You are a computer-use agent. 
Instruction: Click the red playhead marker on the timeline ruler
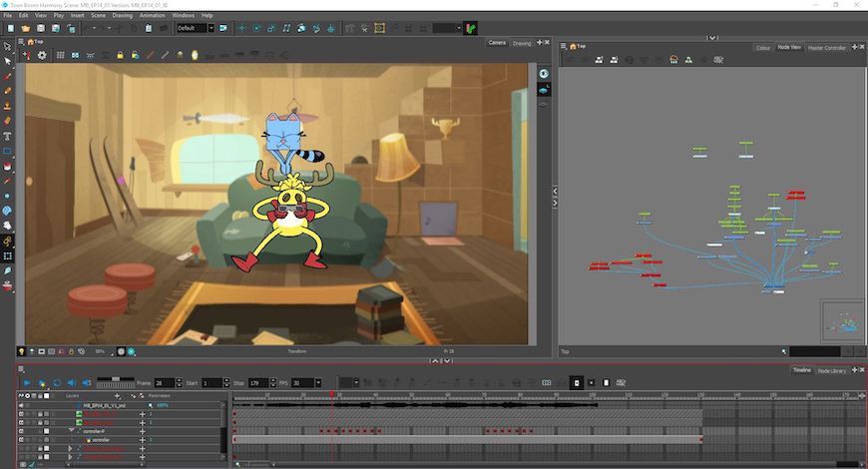tap(332, 394)
